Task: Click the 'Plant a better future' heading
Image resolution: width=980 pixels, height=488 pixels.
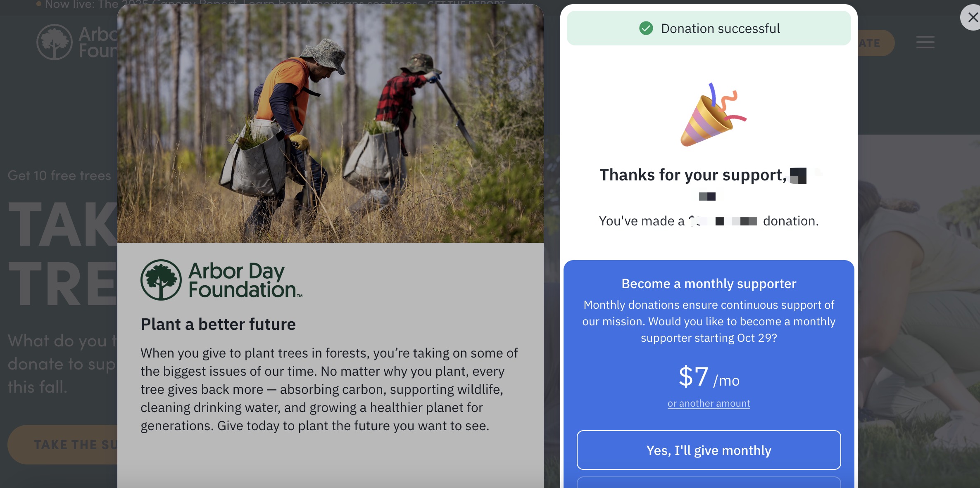Action: [218, 324]
